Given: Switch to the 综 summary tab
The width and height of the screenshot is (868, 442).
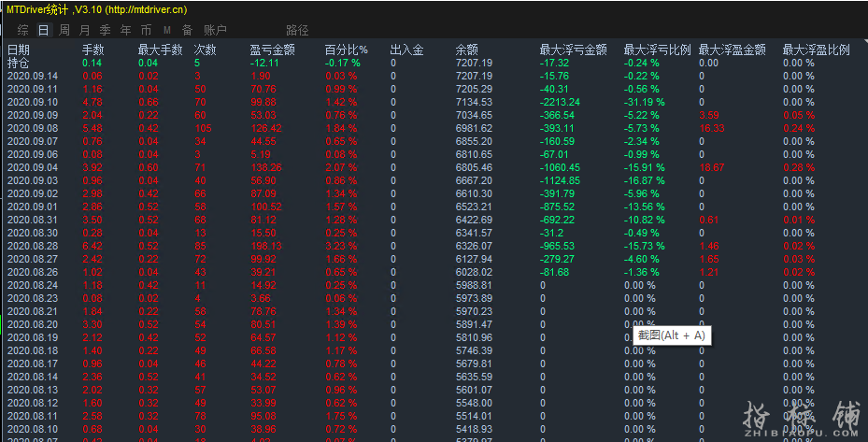Looking at the screenshot, I should (x=23, y=30).
